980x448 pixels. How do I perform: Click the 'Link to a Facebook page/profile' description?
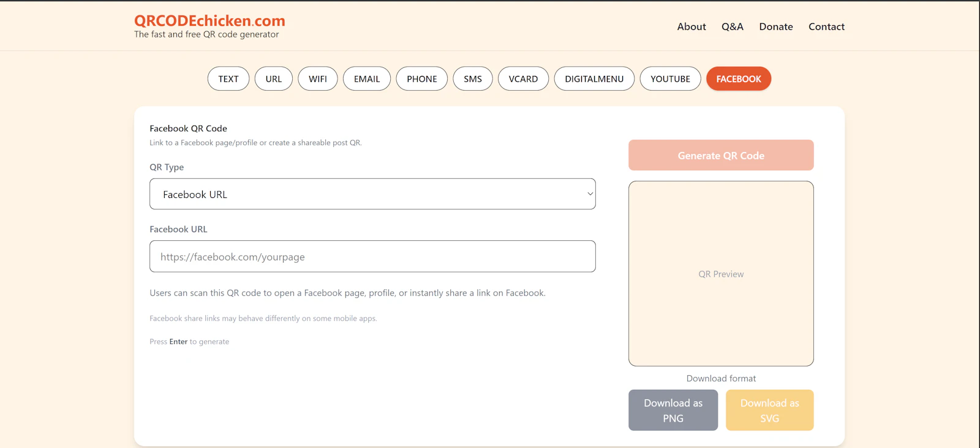[x=255, y=142]
